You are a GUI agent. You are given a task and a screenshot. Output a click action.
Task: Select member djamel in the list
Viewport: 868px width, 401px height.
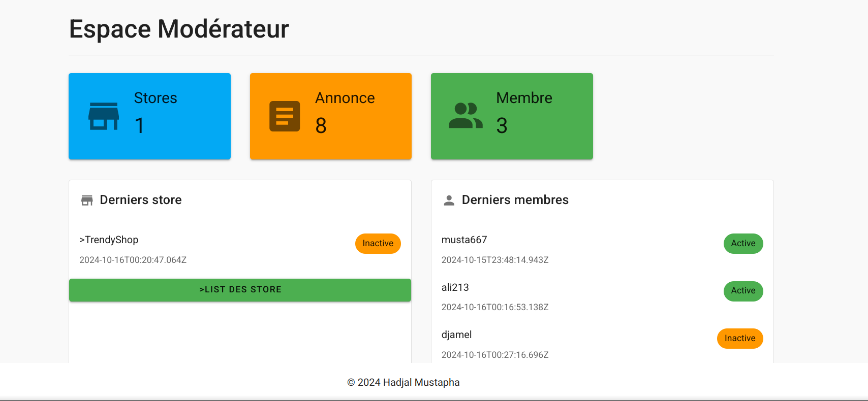[456, 335]
